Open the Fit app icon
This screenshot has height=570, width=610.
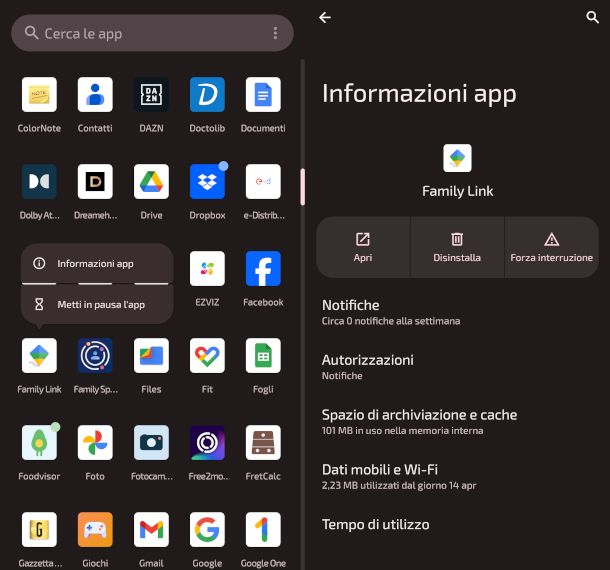tap(207, 355)
